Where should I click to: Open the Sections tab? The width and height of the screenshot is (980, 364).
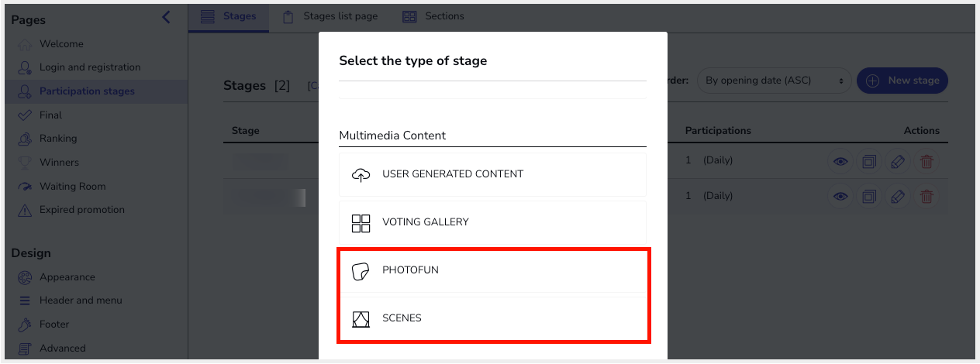click(x=433, y=16)
